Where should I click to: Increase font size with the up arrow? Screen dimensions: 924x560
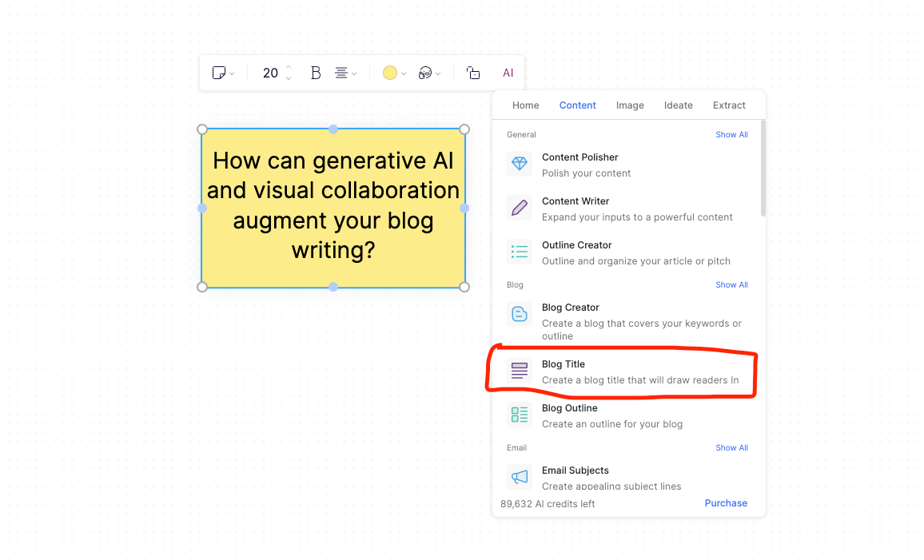coord(289,68)
